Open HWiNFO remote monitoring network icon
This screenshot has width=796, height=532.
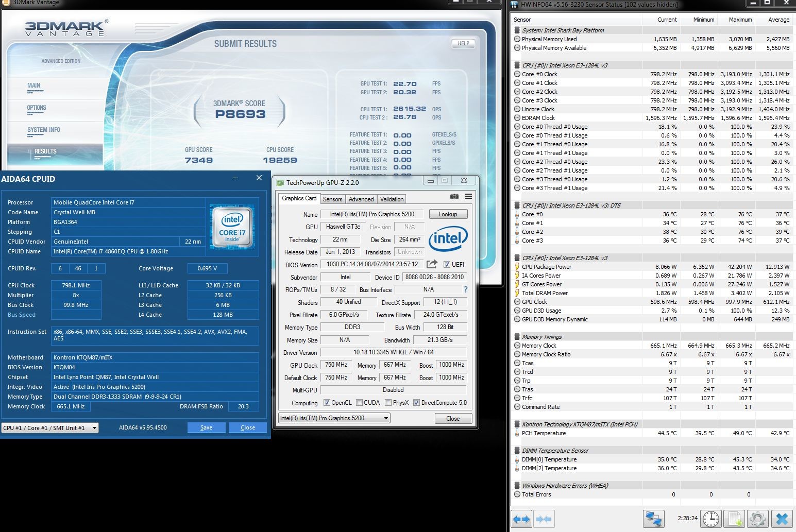coord(654,519)
